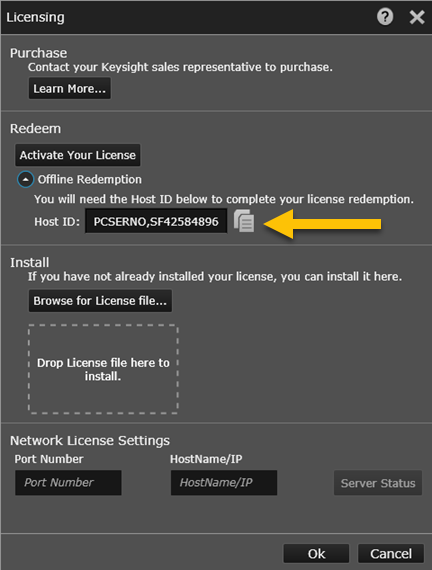The image size is (432, 570).
Task: Click the Learn More... button
Action: [70, 88]
